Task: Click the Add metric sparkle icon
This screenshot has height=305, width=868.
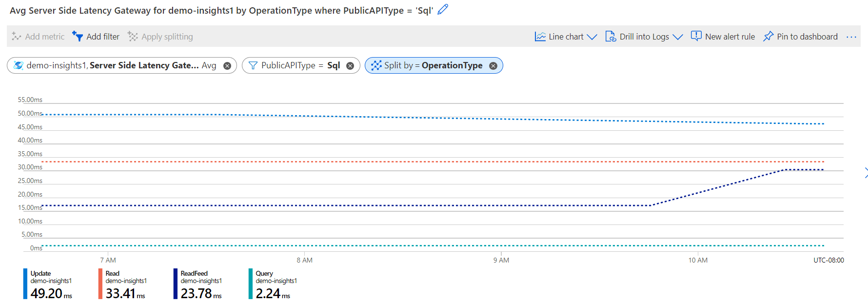Action: click(x=17, y=37)
